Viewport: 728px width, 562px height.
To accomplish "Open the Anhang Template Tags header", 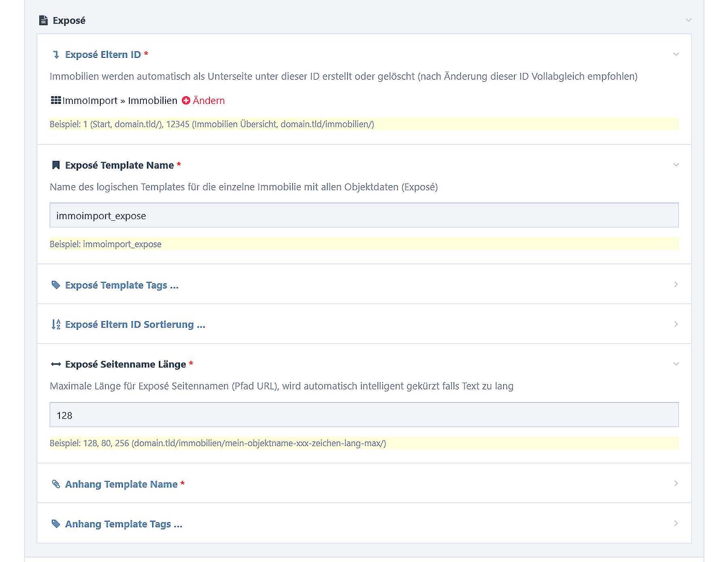I will click(124, 524).
